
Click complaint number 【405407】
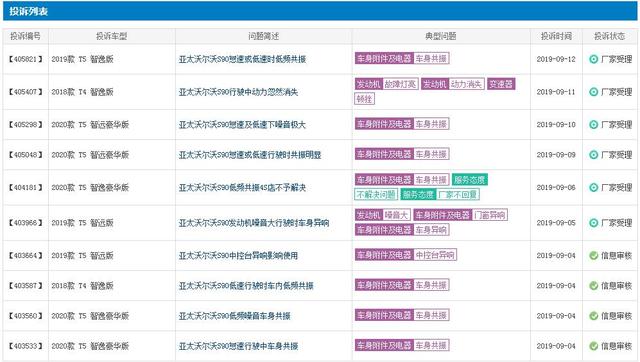pyautogui.click(x=25, y=92)
